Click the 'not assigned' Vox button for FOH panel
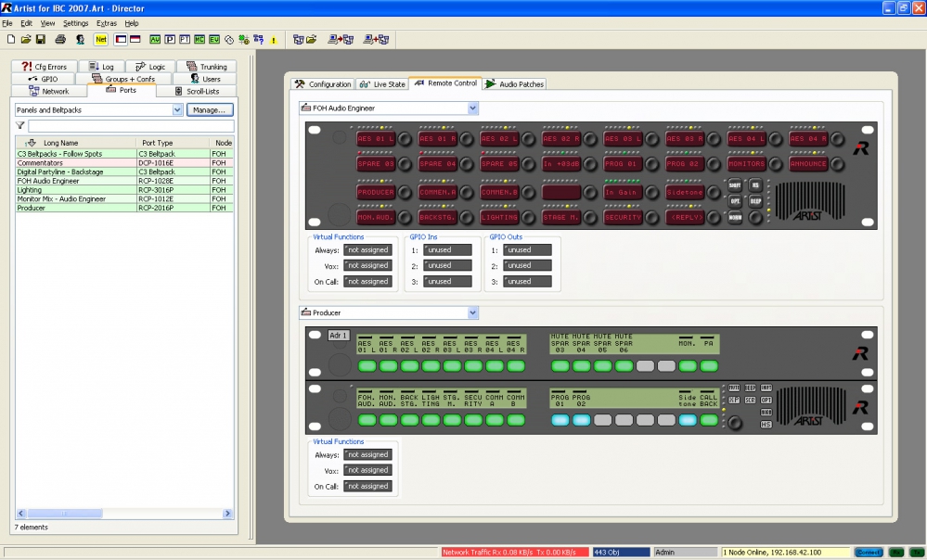Image resolution: width=927 pixels, height=560 pixels. pyautogui.click(x=367, y=265)
